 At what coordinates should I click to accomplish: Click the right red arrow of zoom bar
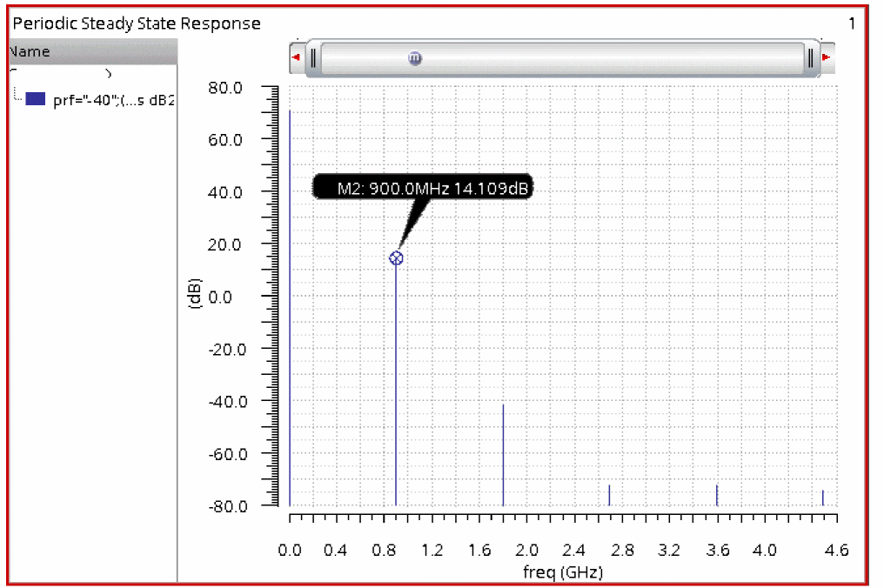click(826, 57)
